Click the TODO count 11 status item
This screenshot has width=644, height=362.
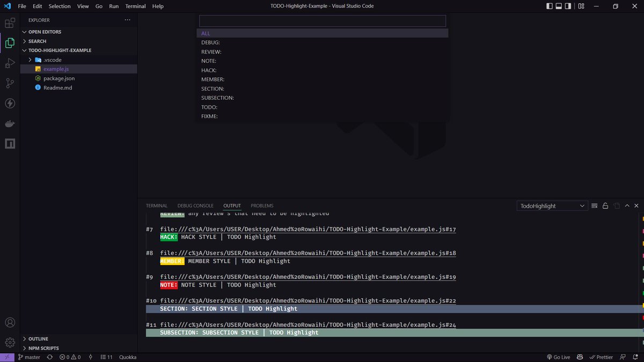[x=107, y=357]
